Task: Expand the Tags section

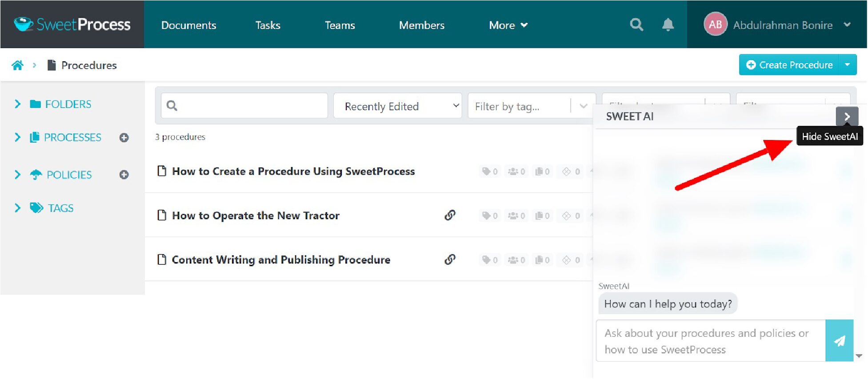Action: (x=17, y=208)
